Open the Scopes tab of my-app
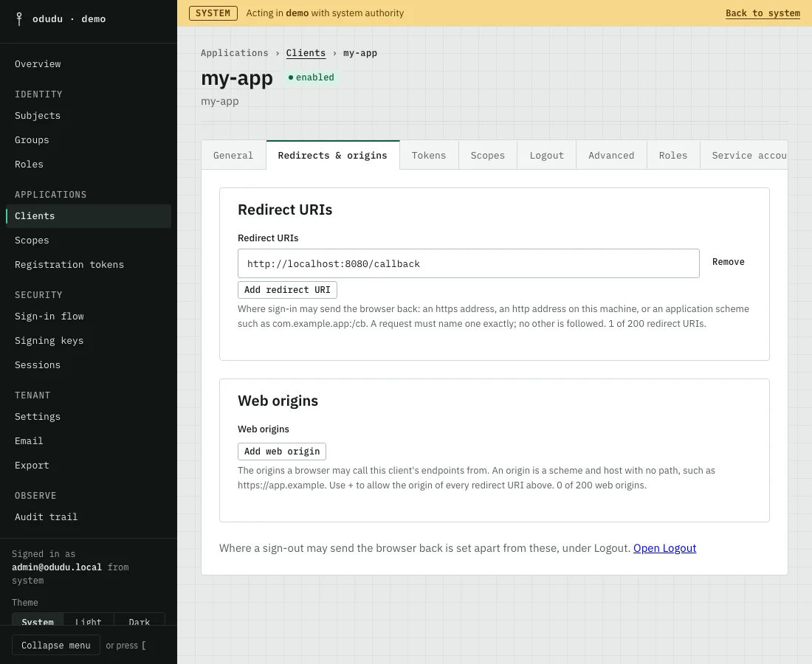 (x=488, y=155)
